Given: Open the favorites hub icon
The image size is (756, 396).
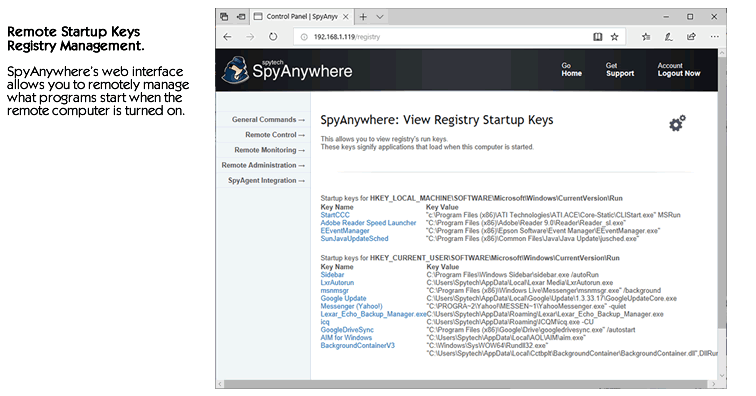Looking at the screenshot, I should tap(646, 37).
